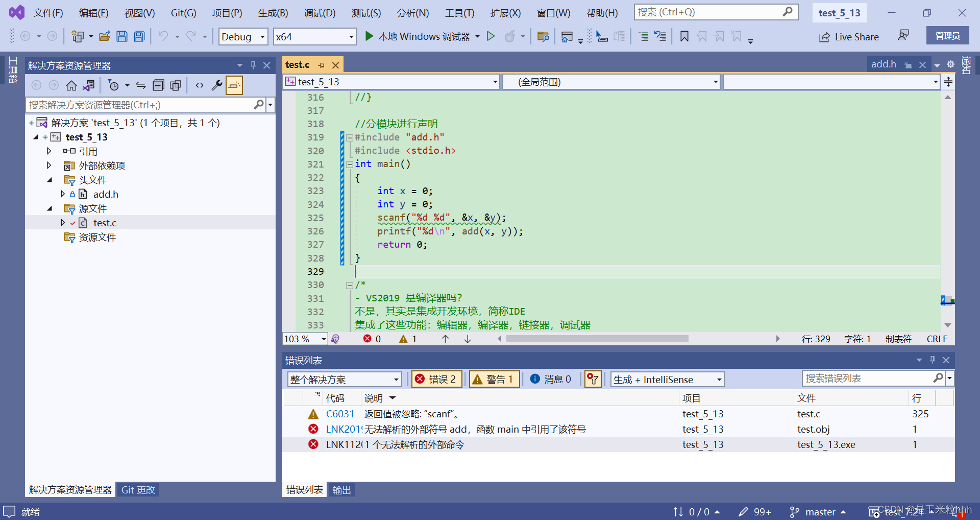Click the pin icon on the test.c tab
Image resolution: width=980 pixels, height=520 pixels.
pos(321,65)
